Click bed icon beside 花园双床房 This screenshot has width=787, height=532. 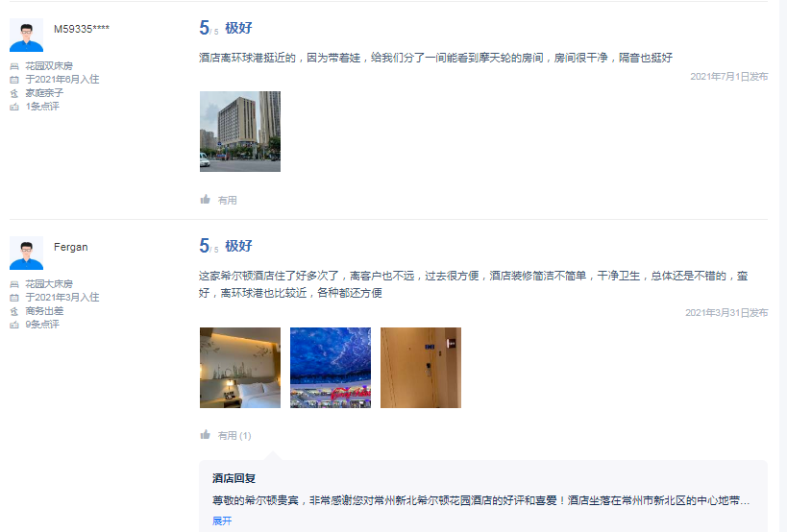pos(14,66)
